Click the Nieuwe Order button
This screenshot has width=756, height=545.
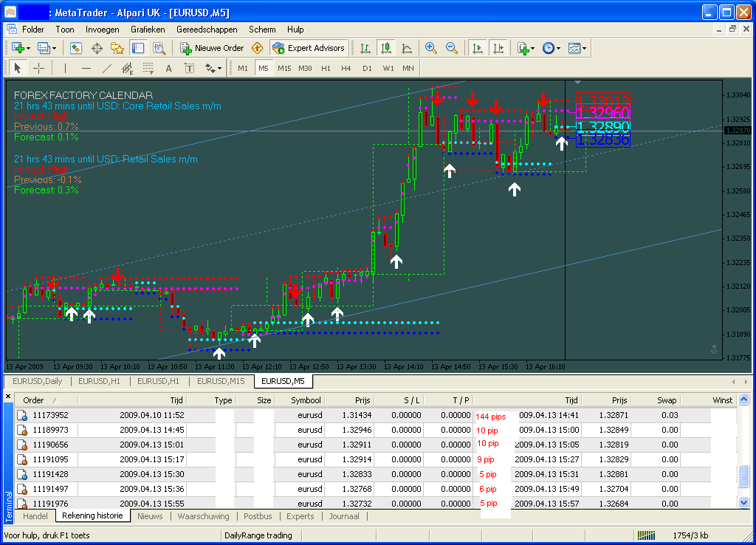(x=213, y=48)
